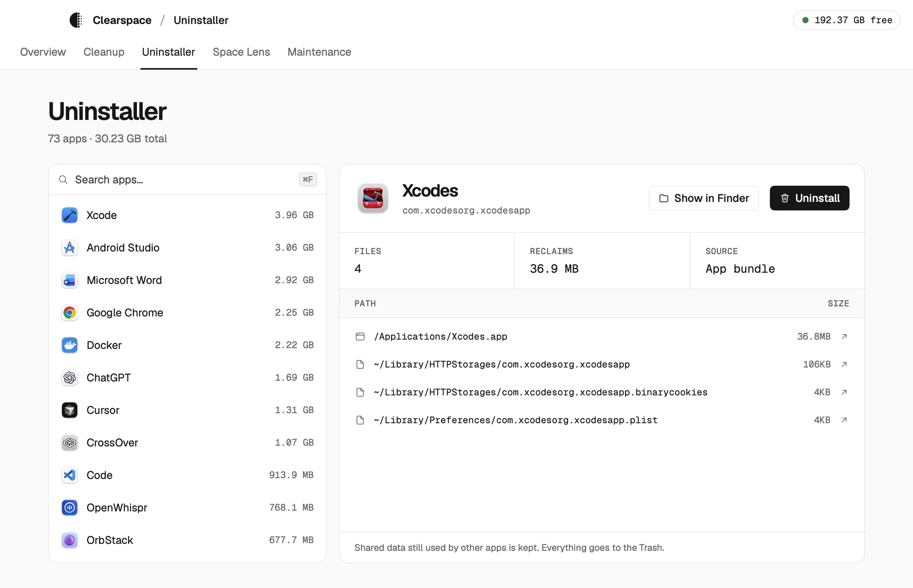Click the PATH column header
The height and width of the screenshot is (588, 913).
pos(365,304)
